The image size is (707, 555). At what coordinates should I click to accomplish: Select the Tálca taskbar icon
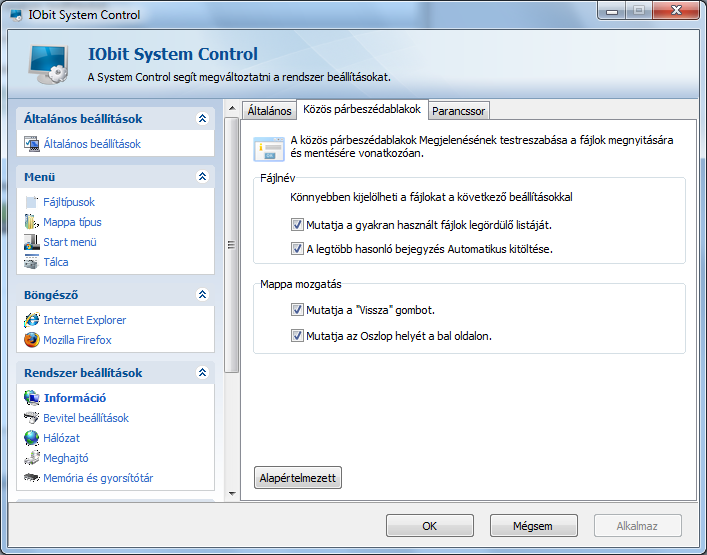(32, 262)
